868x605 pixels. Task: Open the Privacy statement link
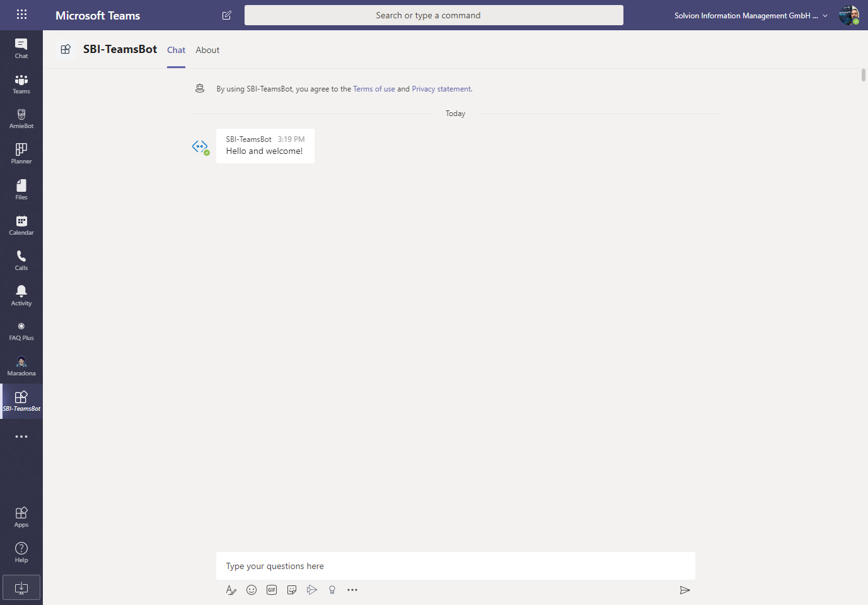click(441, 89)
